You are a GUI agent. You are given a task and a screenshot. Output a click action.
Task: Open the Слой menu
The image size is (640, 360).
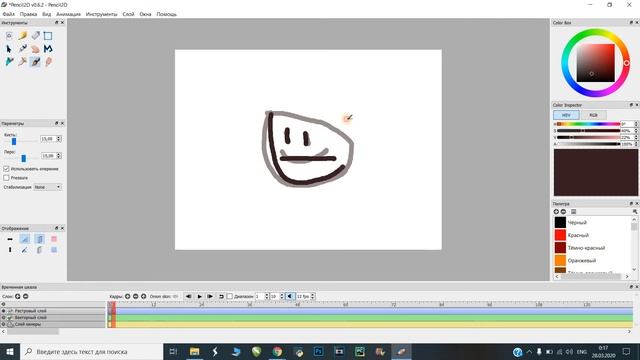(128, 14)
